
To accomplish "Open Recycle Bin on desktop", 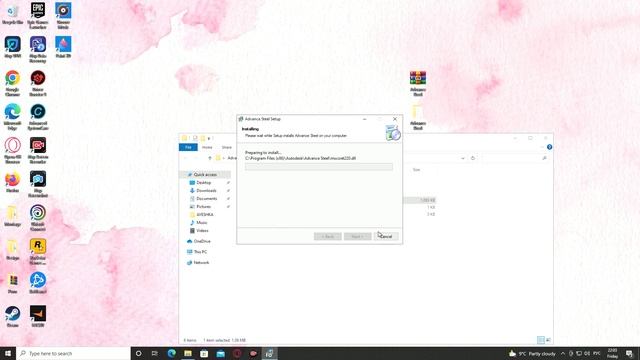I will [12, 14].
